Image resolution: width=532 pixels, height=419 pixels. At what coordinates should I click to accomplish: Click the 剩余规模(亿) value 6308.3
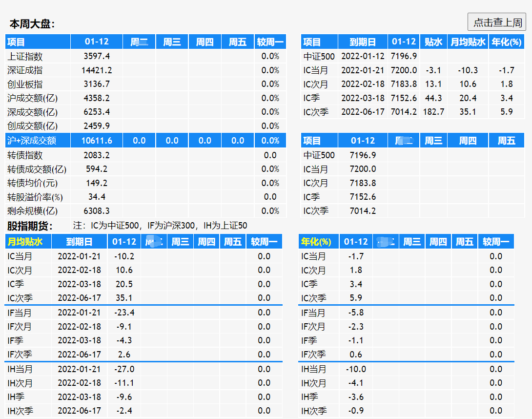click(97, 211)
